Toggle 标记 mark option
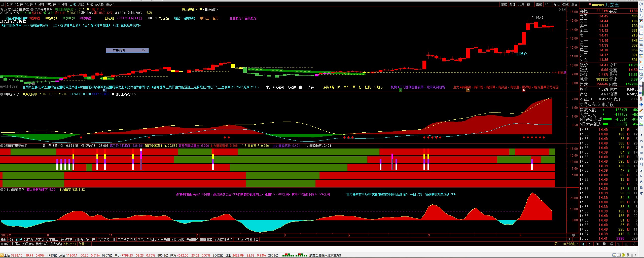The image size is (644, 258). coord(556,4)
